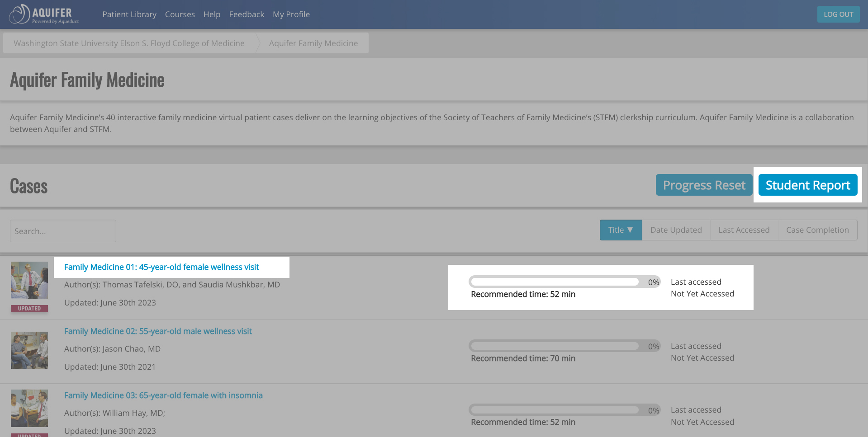Click the Progress Reset button
Viewport: 868px width, 437px height.
tap(704, 185)
